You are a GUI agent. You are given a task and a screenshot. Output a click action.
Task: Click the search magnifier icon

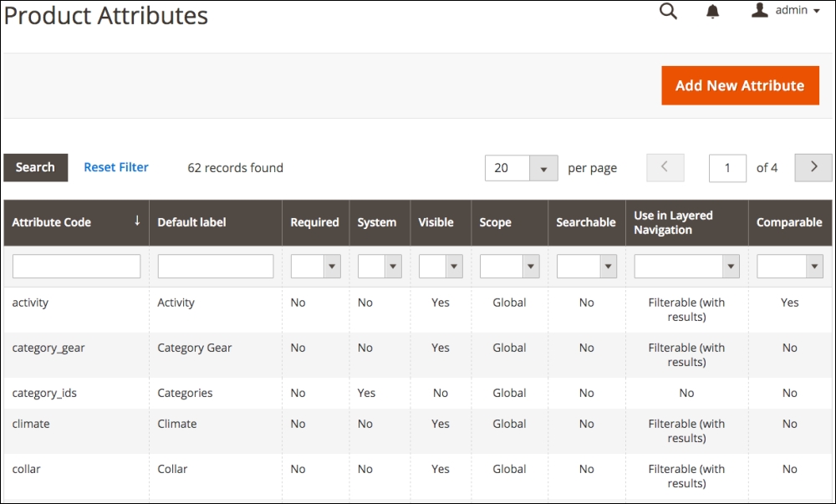tap(668, 12)
